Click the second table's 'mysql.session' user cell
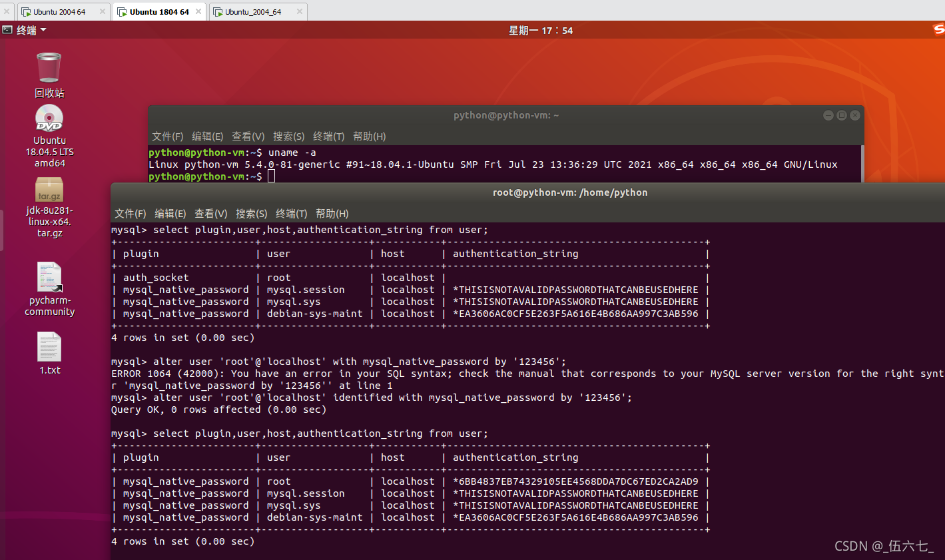 click(306, 493)
